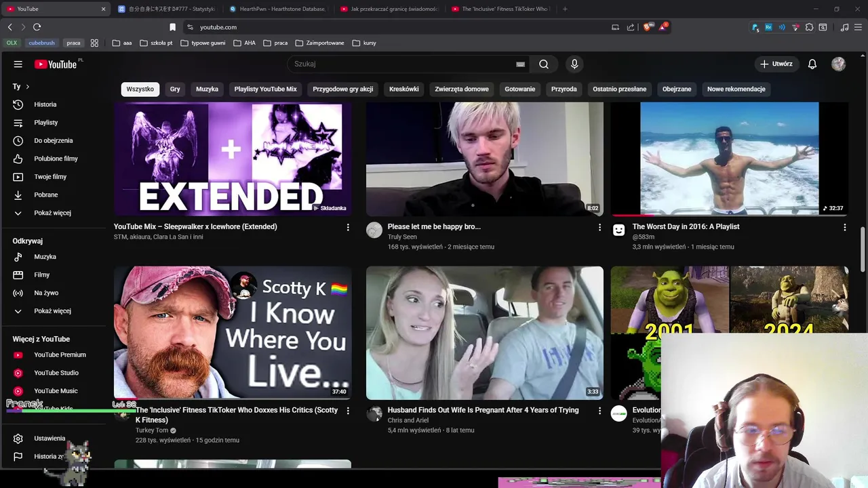Select the Gotowanie filter chip
The height and width of the screenshot is (488, 868).
[x=520, y=89]
